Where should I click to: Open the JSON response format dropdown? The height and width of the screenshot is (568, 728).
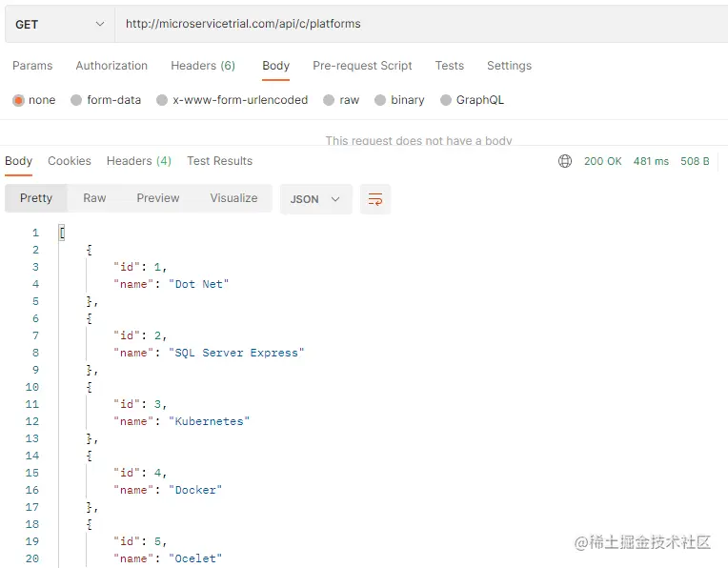coord(315,199)
